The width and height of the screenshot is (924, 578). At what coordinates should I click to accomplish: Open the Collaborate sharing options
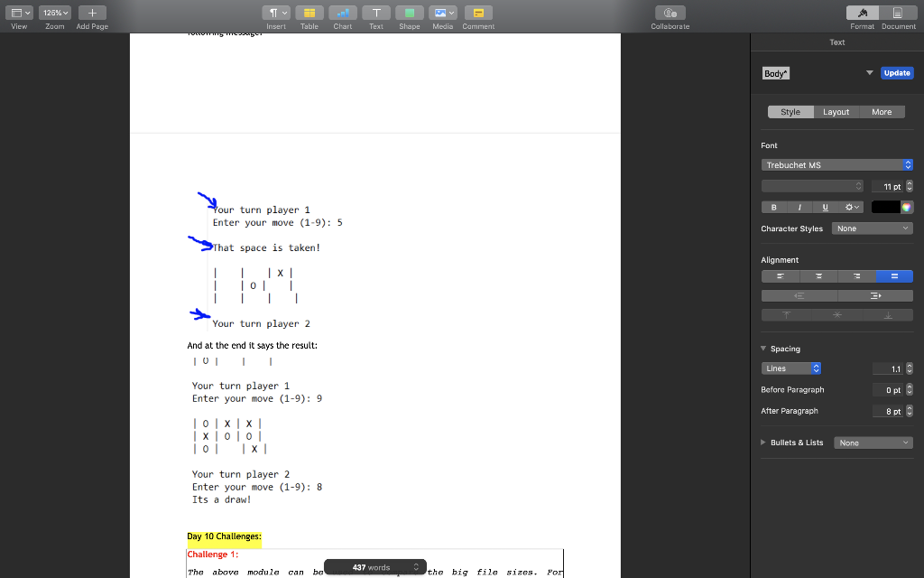tap(670, 13)
